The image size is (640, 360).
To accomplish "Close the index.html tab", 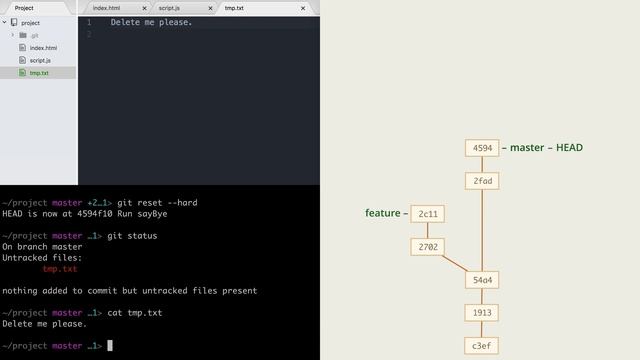I will coord(144,8).
